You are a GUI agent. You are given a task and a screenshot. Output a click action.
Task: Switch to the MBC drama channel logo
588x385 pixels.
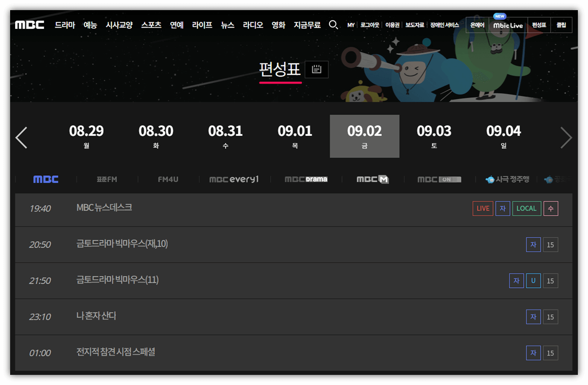click(306, 179)
